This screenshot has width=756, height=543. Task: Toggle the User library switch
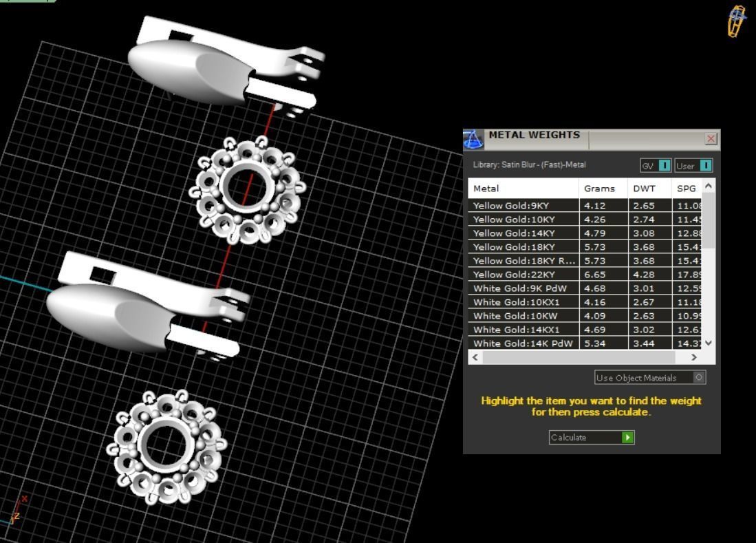[693, 166]
